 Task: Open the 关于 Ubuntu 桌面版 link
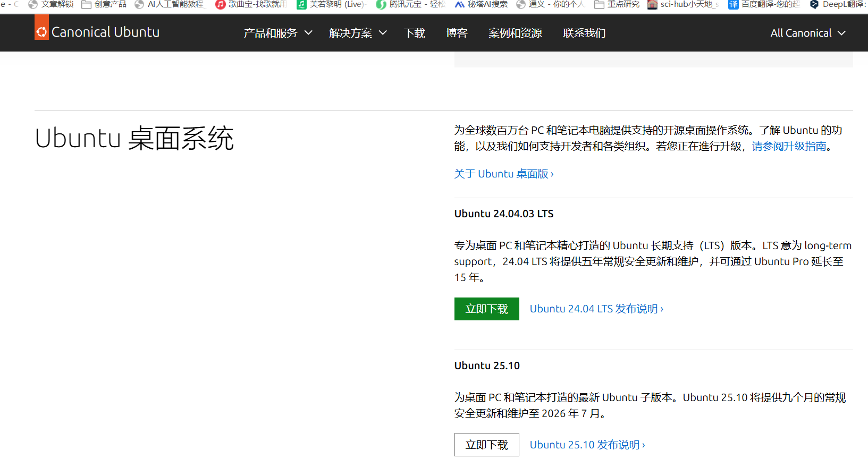click(504, 174)
